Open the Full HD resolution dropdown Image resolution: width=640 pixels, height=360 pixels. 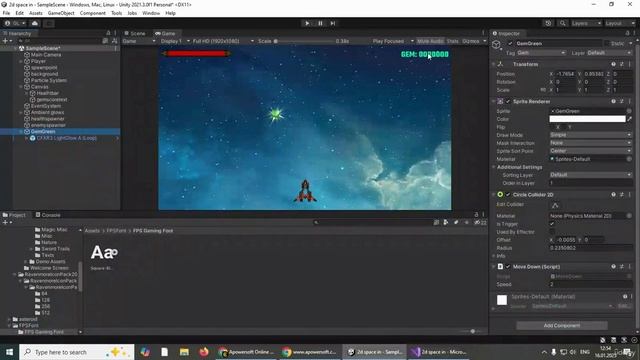223,41
